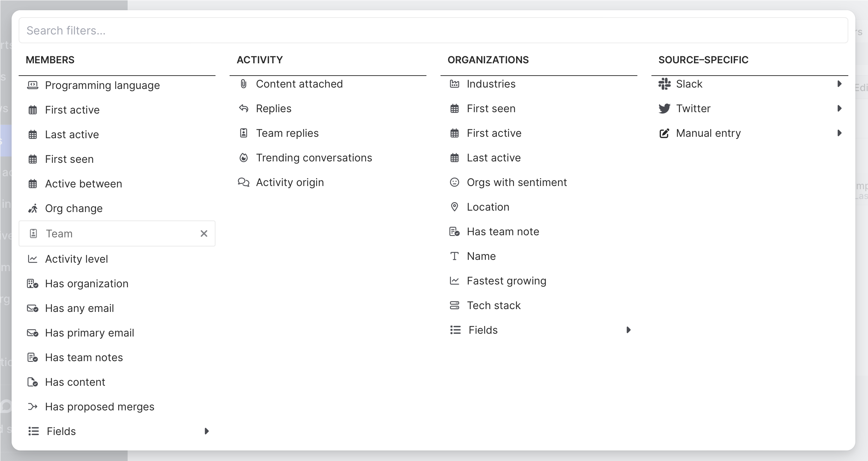Expand the Twitter source submenu arrow
868x461 pixels.
point(840,109)
